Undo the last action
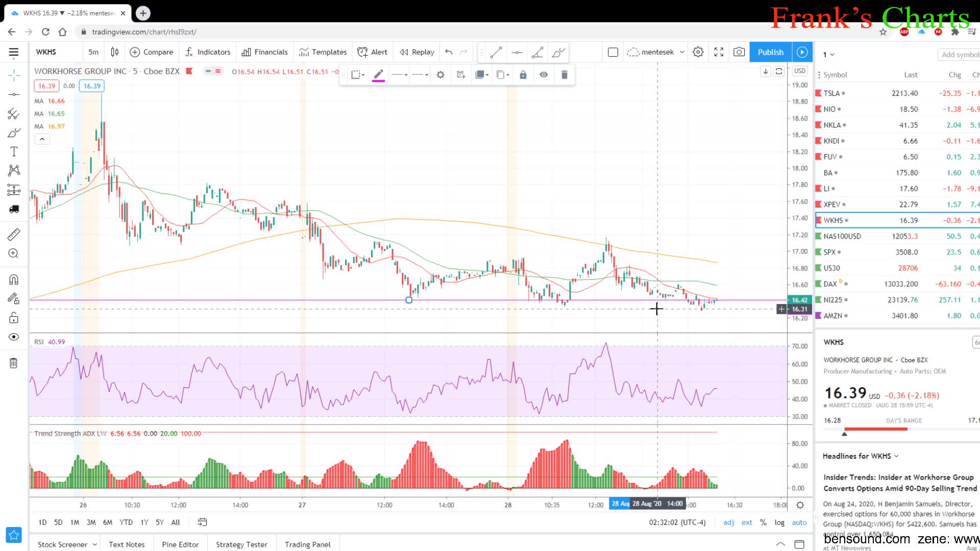 pos(449,52)
